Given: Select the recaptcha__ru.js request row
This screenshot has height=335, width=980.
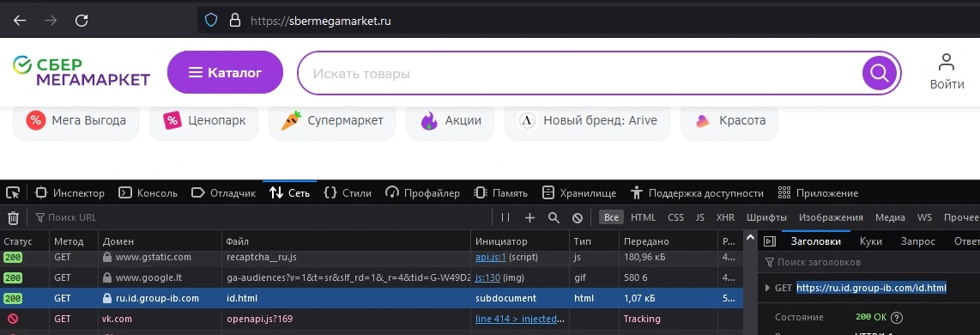Looking at the screenshot, I should (x=372, y=258).
